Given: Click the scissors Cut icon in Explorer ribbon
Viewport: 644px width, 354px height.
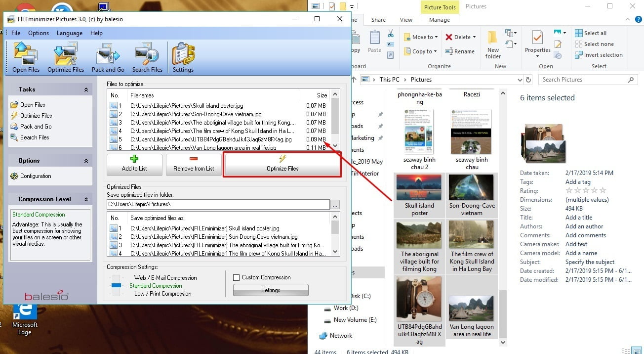Looking at the screenshot, I should tap(391, 34).
